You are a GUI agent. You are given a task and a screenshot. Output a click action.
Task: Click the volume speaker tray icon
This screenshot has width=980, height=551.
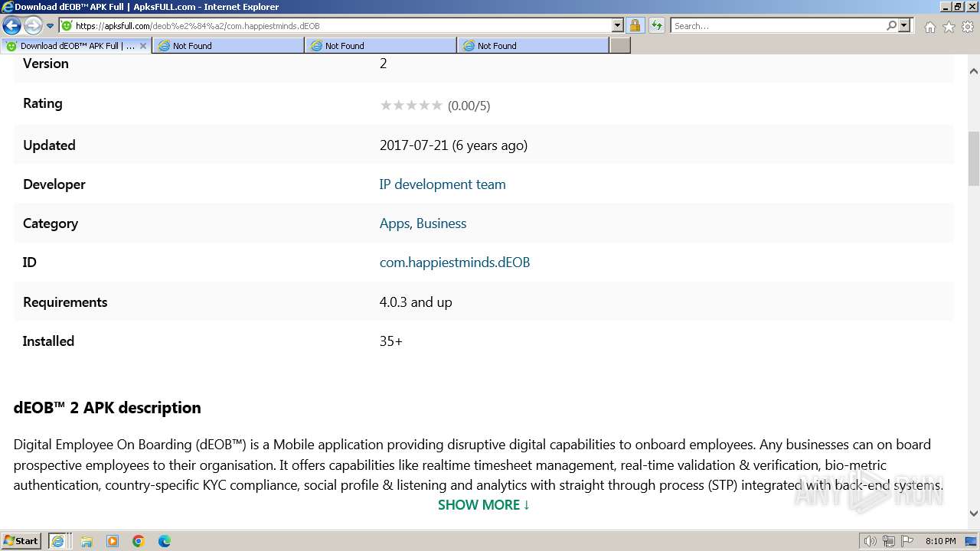tap(871, 541)
